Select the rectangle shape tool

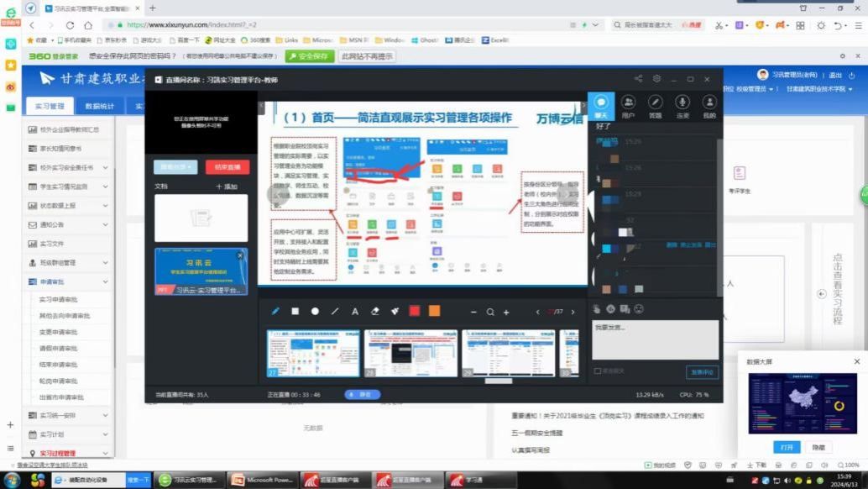tap(295, 311)
